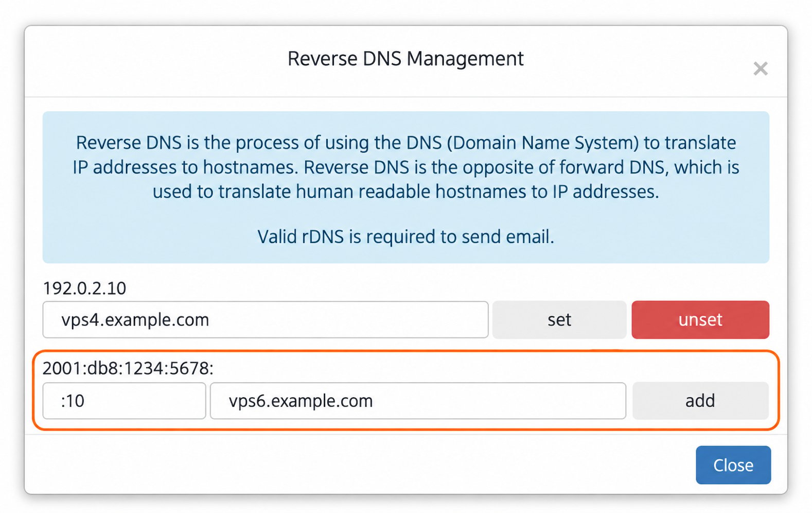Click the Reverse DNS Management title
Image resolution: width=812 pixels, height=513 pixels.
click(x=405, y=59)
